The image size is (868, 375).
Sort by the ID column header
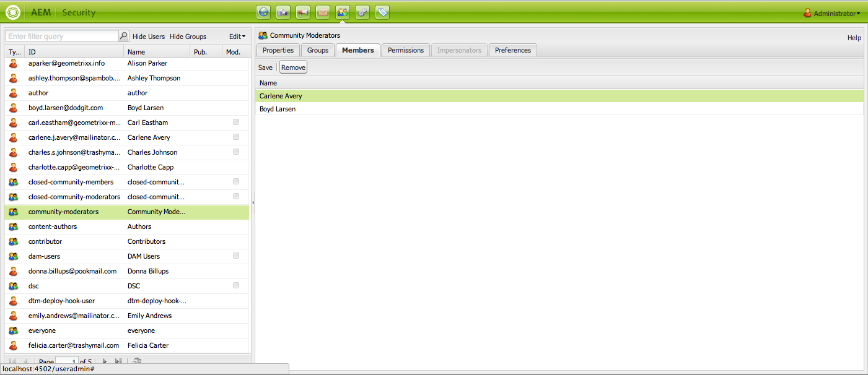(74, 52)
